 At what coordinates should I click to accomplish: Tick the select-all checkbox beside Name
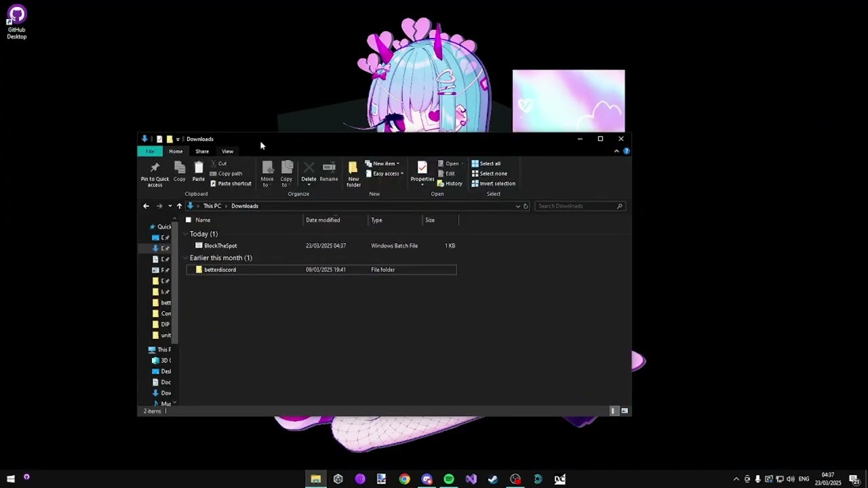click(x=189, y=220)
